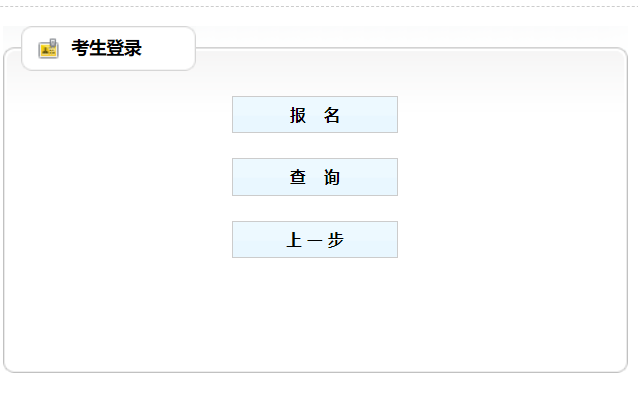Click the 考生登录 heading text
The width and height of the screenshot is (638, 395).
pos(107,48)
